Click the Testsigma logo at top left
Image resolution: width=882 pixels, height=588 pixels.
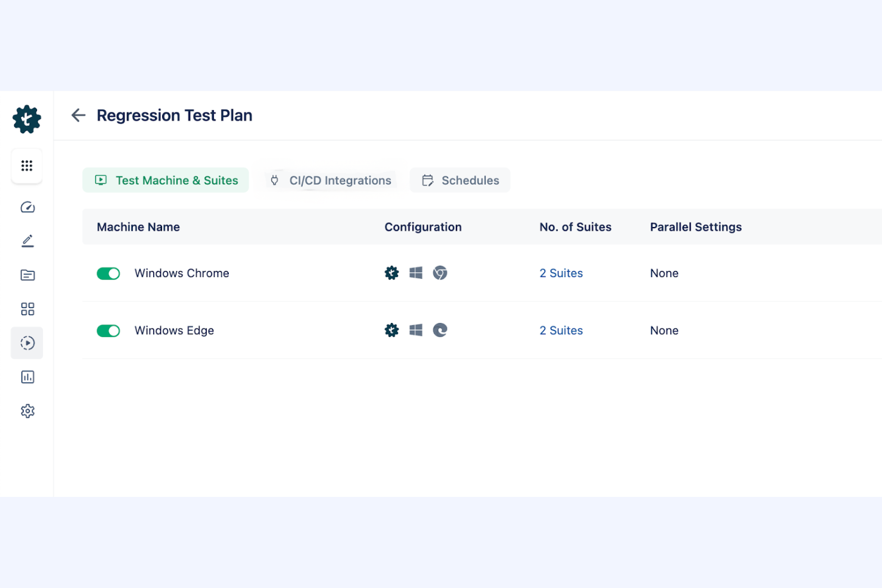(26, 119)
